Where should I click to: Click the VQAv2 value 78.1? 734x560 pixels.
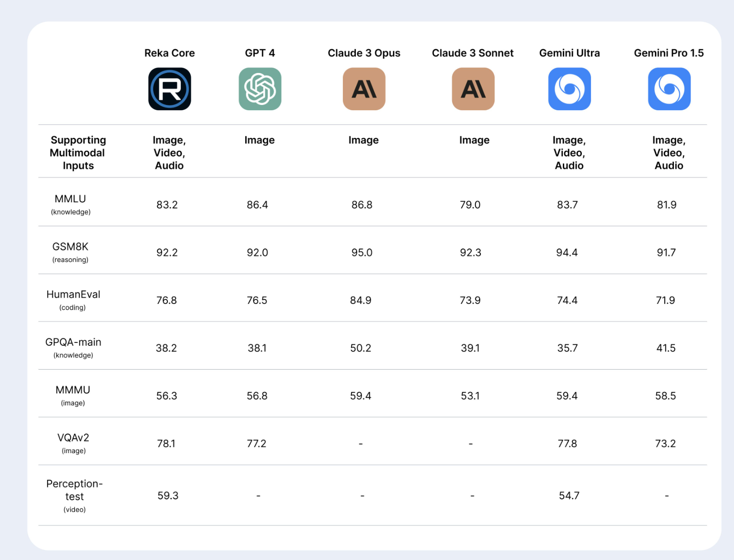tap(166, 443)
